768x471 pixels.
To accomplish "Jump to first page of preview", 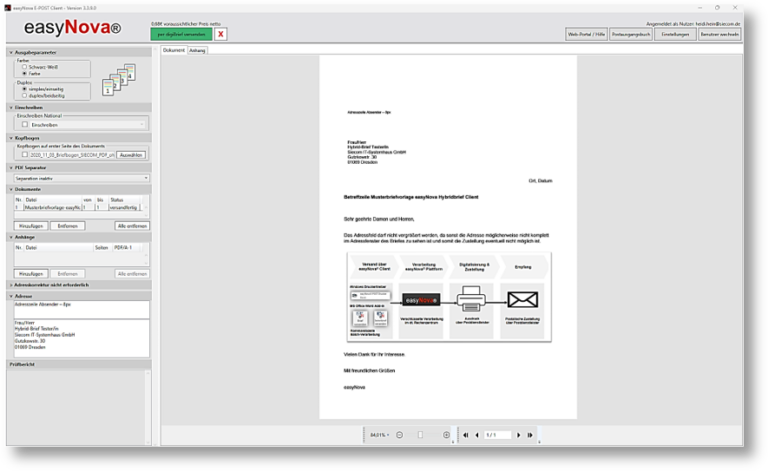I will point(465,435).
